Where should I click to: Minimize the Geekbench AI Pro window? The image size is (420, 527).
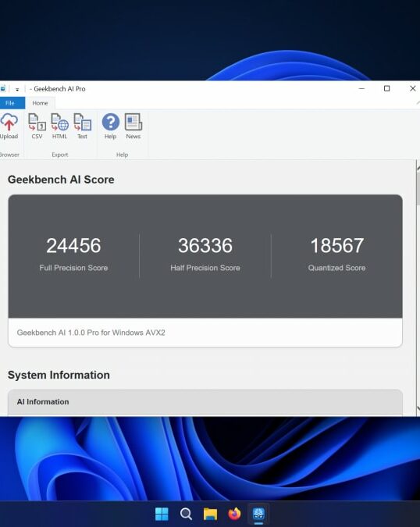(361, 88)
